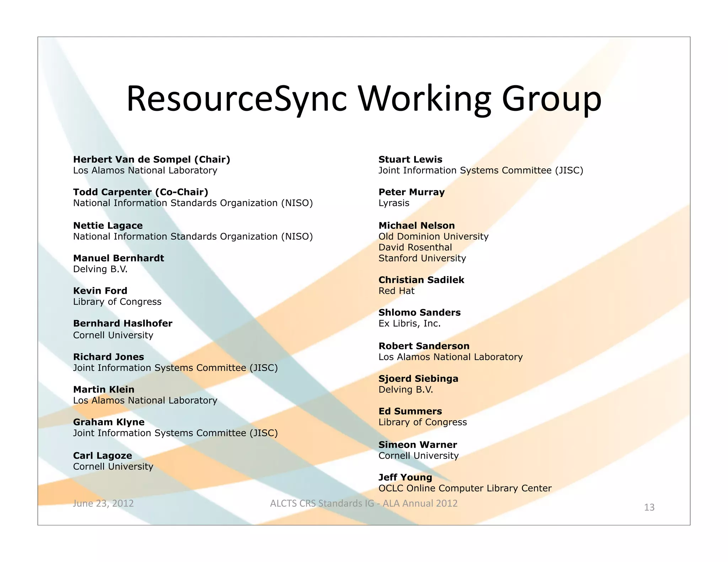Click the name 'Kevin Ford'

click(x=100, y=291)
